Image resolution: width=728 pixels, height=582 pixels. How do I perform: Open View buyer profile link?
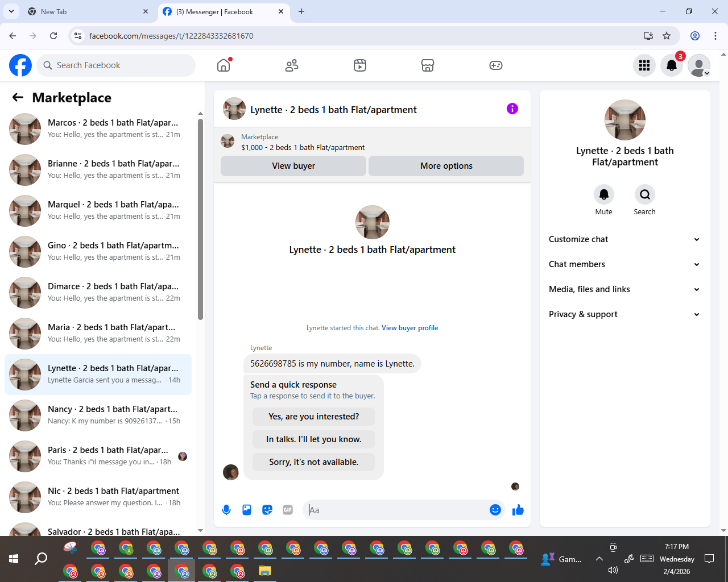[x=410, y=328]
